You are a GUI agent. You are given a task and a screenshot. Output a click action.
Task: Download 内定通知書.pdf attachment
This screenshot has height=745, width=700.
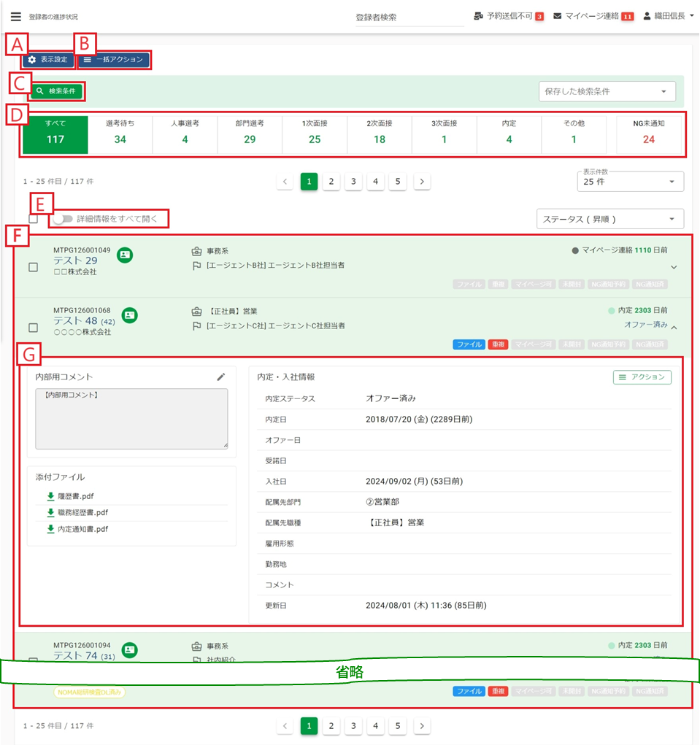51,529
